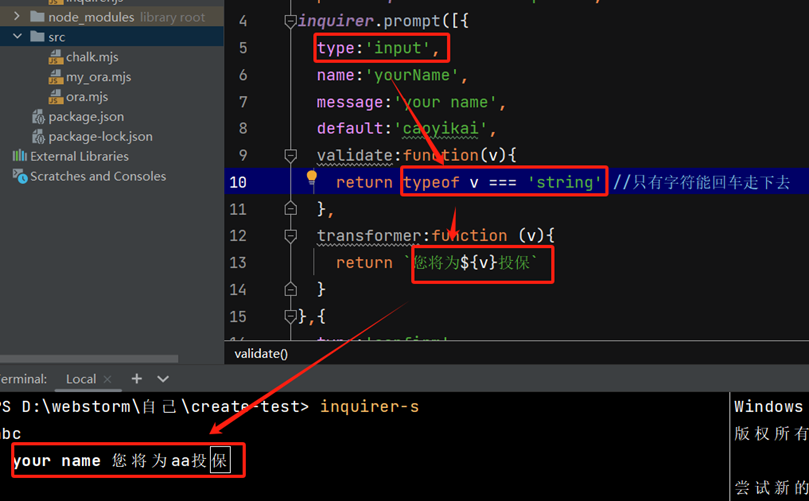Image resolution: width=809 pixels, height=501 pixels.
Task: Open ora.mjs file
Action: [87, 97]
